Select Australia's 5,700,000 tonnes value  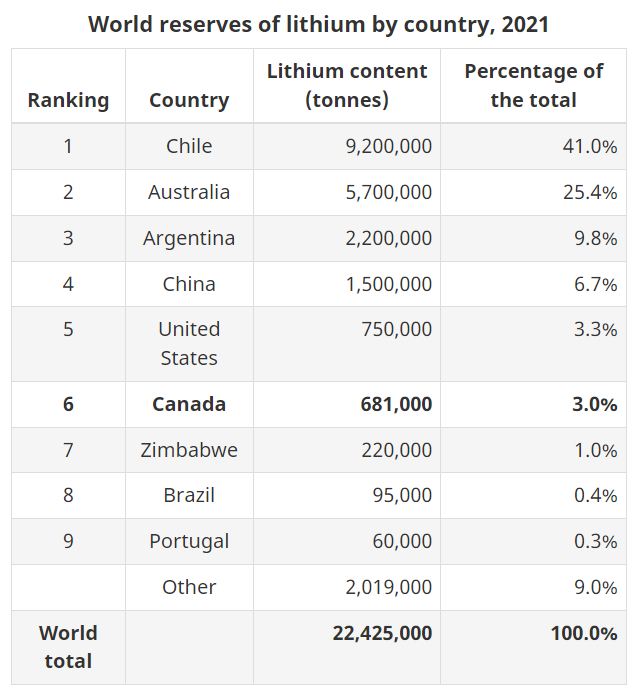tap(388, 192)
